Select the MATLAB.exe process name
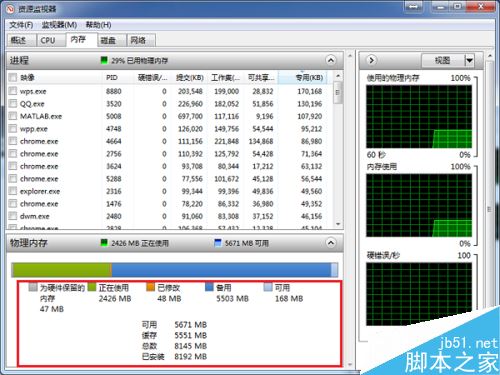The height and width of the screenshot is (375, 500). (x=41, y=116)
